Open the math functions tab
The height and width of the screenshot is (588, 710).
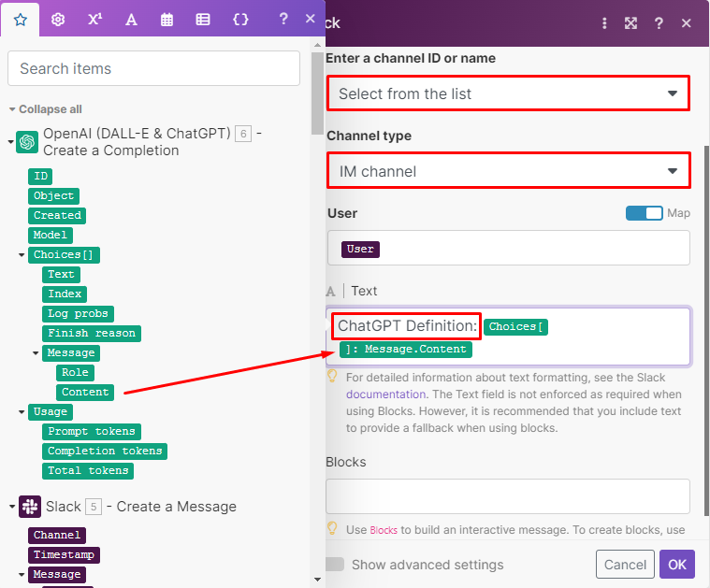click(94, 20)
